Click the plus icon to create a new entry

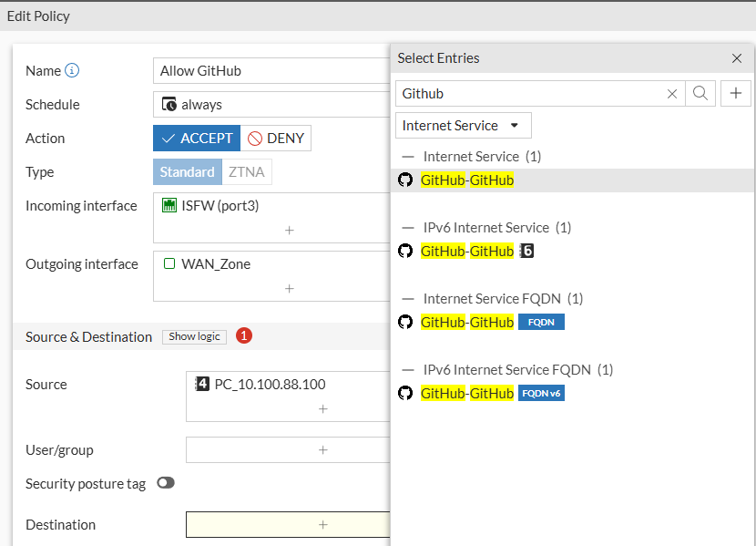click(x=735, y=93)
